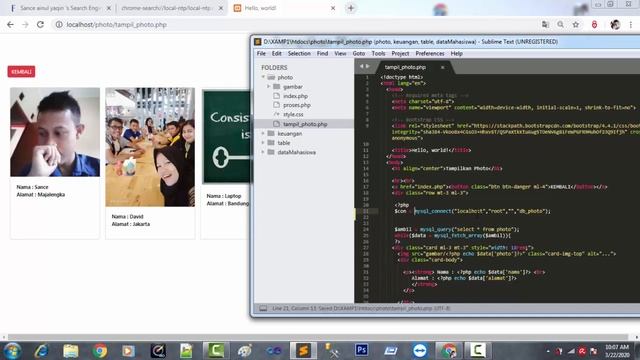The width and height of the screenshot is (640, 360).
Task: Show hidden system tray icons arrow
Action: (548, 351)
